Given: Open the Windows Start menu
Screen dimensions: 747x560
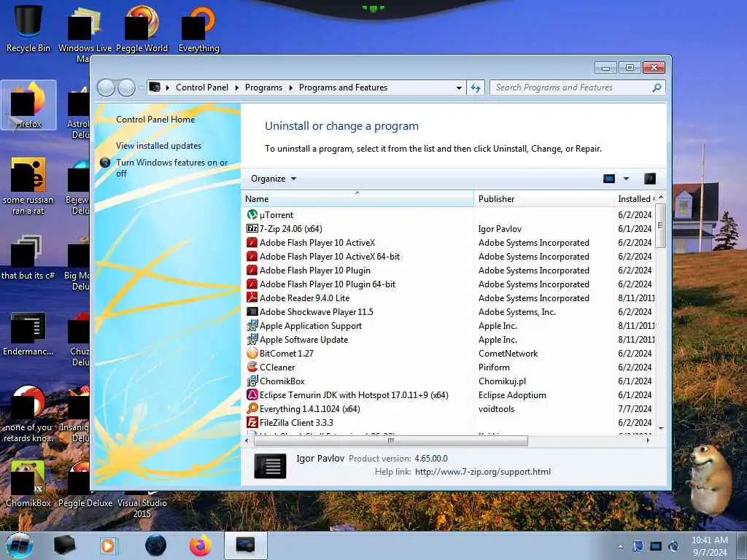Looking at the screenshot, I should 20,545.
